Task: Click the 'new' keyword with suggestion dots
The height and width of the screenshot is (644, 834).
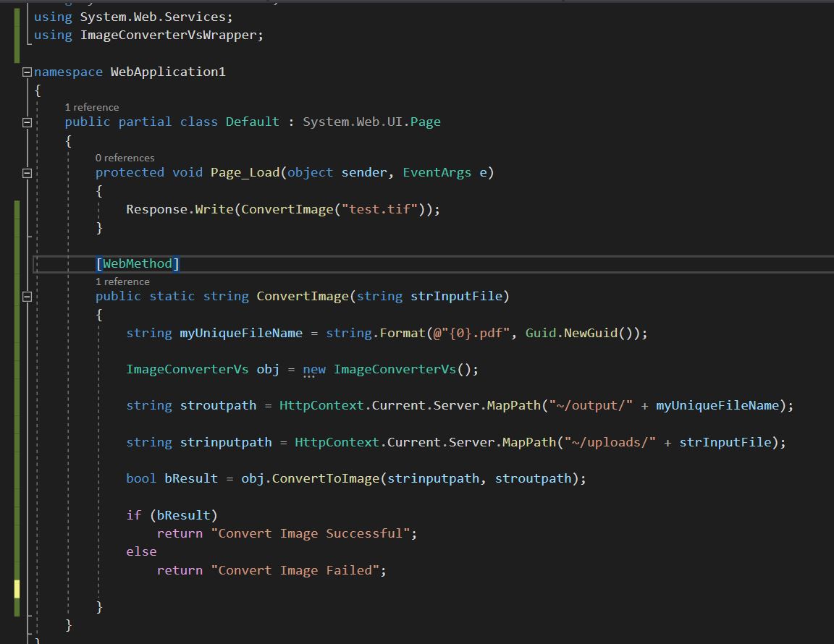Action: (x=314, y=370)
